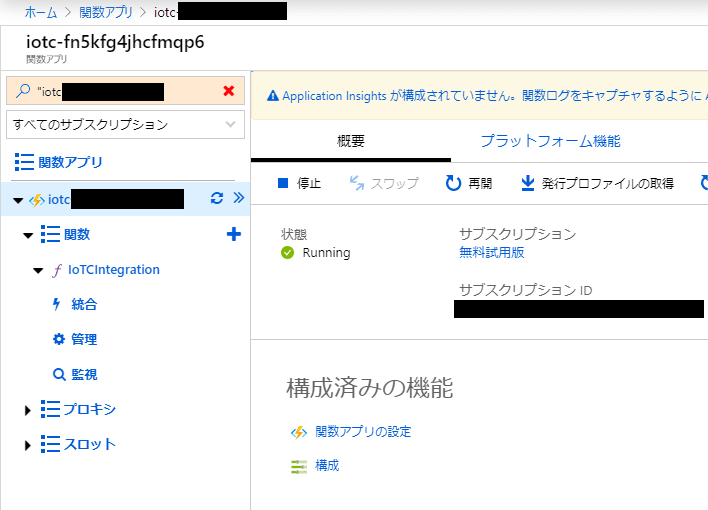Open the 関数アプリ list heading
This screenshot has width=708, height=510.
pyautogui.click(x=70, y=162)
